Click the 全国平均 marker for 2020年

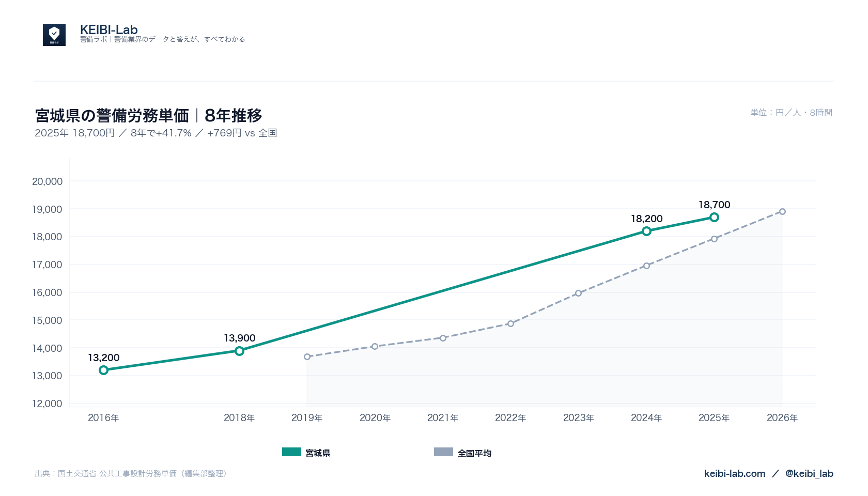(375, 346)
